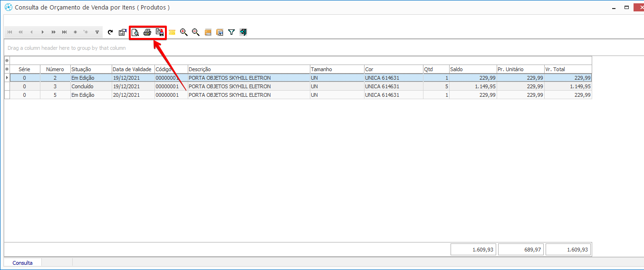This screenshot has width=644, height=270.
Task: Select the row with Número 5
Action: pos(300,95)
